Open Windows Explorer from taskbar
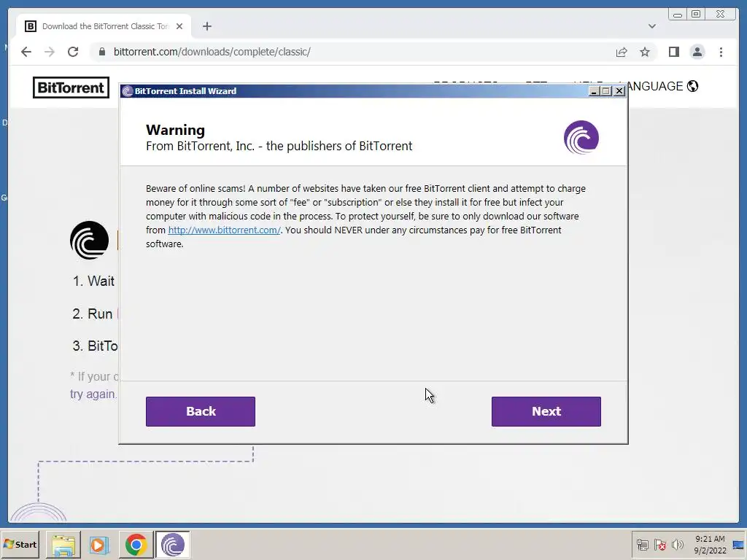The height and width of the screenshot is (560, 747). tap(63, 545)
